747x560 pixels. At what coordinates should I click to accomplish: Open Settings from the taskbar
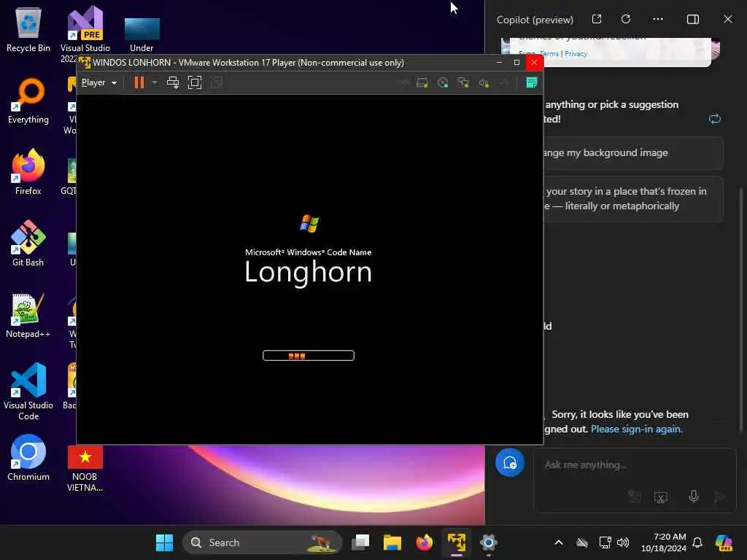[488, 542]
